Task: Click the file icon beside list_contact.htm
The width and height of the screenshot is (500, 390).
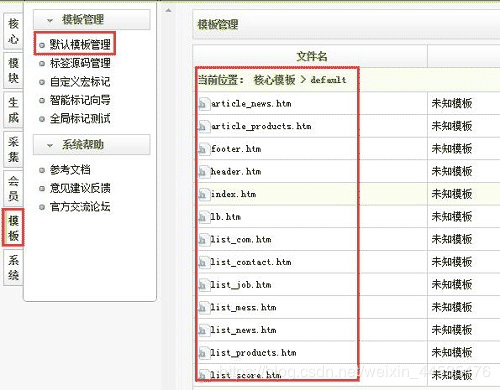Action: tap(203, 262)
